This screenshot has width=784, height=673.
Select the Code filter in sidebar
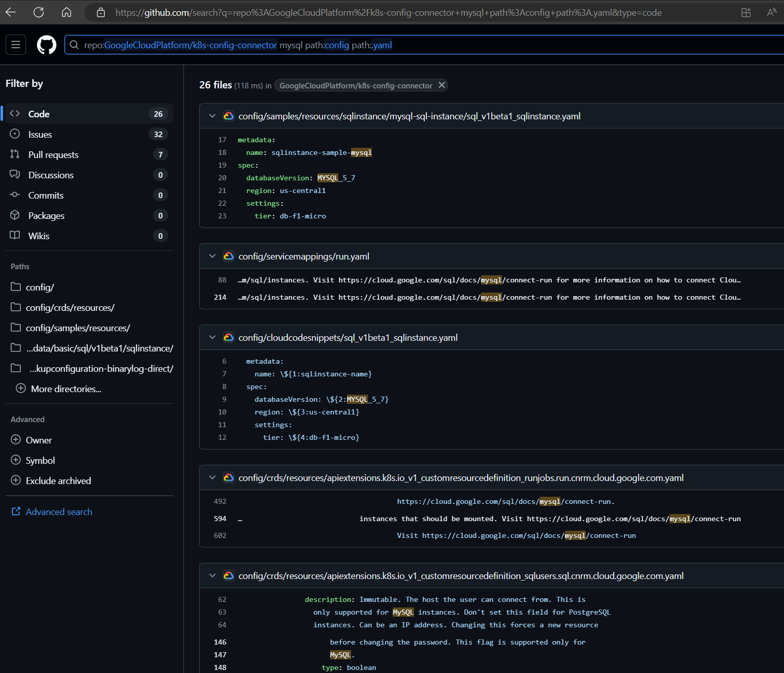tap(89, 114)
